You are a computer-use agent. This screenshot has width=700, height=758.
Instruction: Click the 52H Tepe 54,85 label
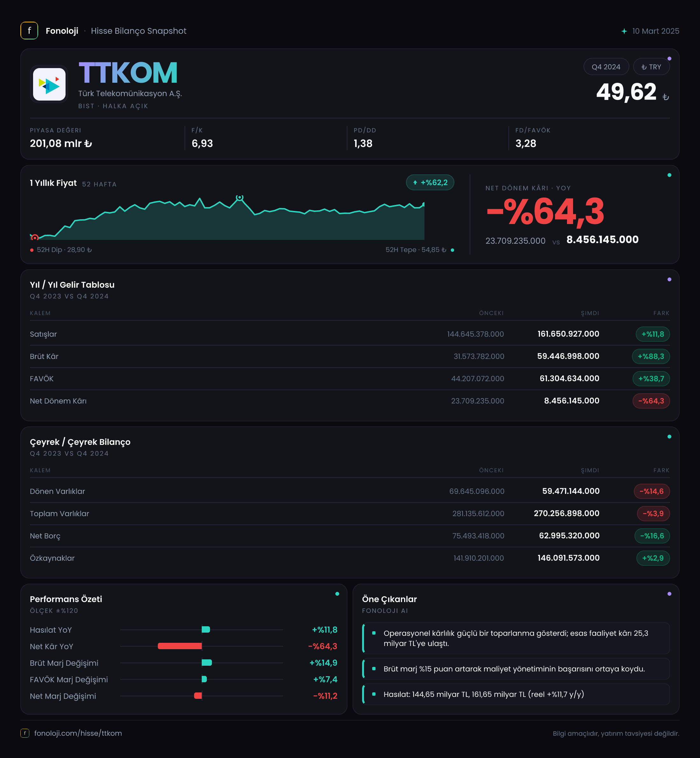click(x=416, y=250)
